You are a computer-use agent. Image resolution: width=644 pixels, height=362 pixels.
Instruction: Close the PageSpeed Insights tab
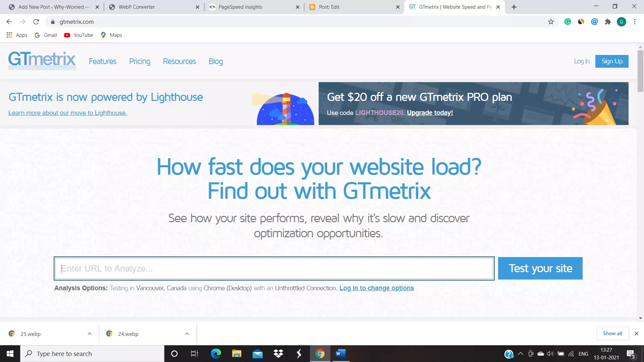pos(298,7)
